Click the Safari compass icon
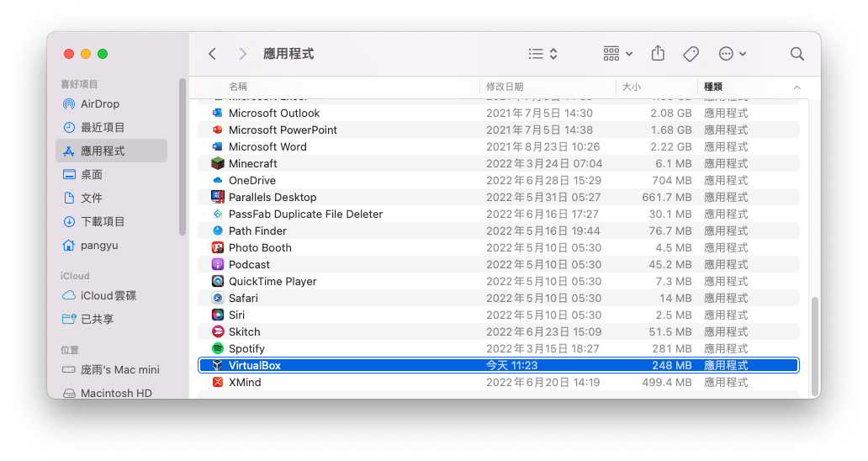Screen dimensions: 868x461 tap(218, 298)
